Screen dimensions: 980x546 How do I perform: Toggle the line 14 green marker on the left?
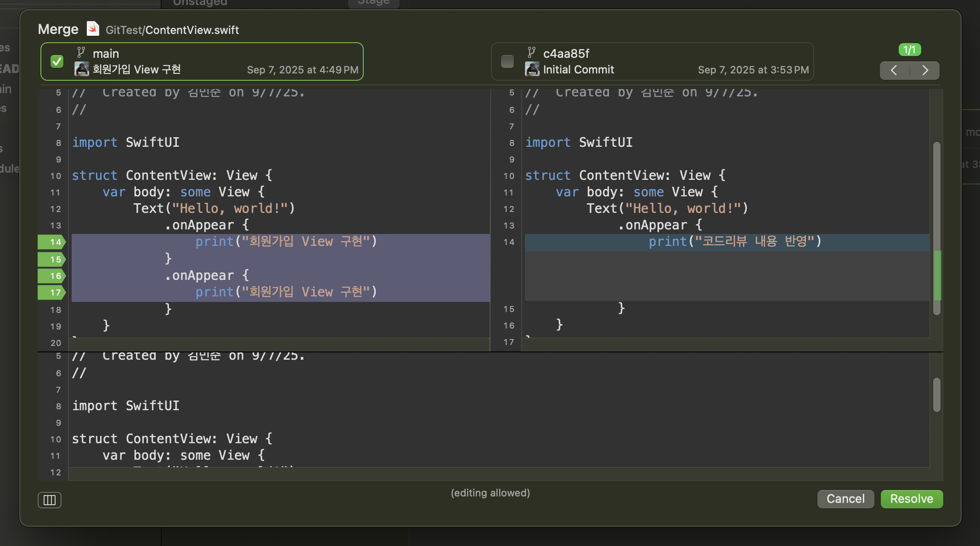pos(51,242)
